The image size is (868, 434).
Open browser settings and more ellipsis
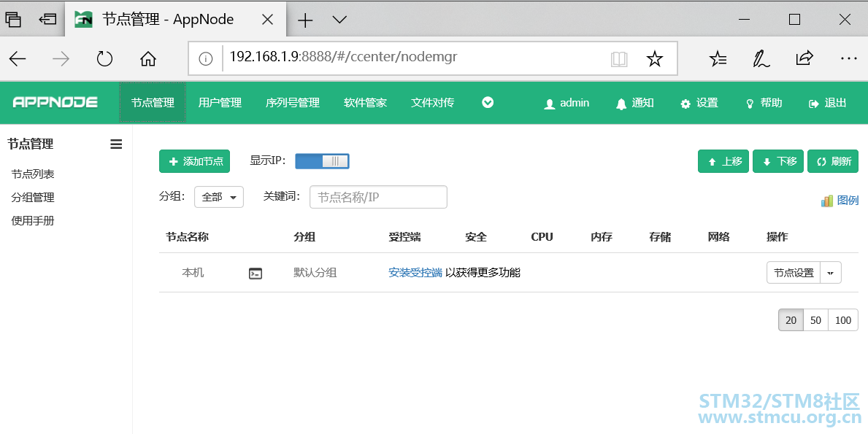[848, 58]
